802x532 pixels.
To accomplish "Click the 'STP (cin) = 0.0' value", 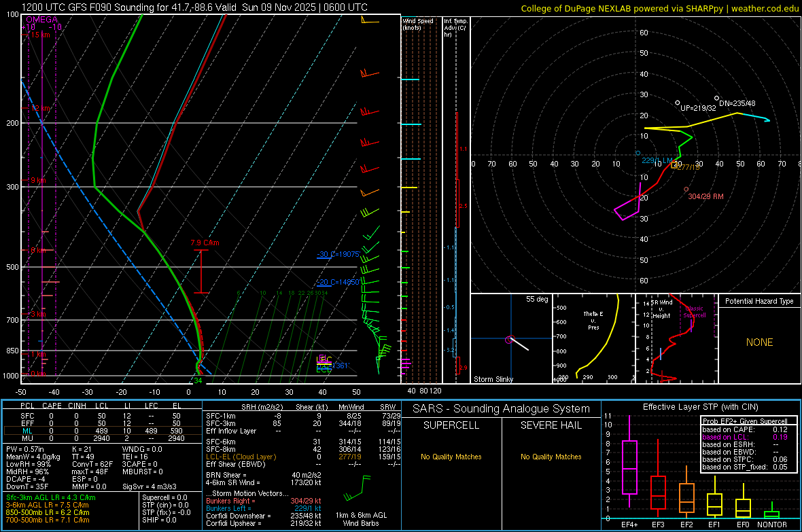I will tap(165, 505).
